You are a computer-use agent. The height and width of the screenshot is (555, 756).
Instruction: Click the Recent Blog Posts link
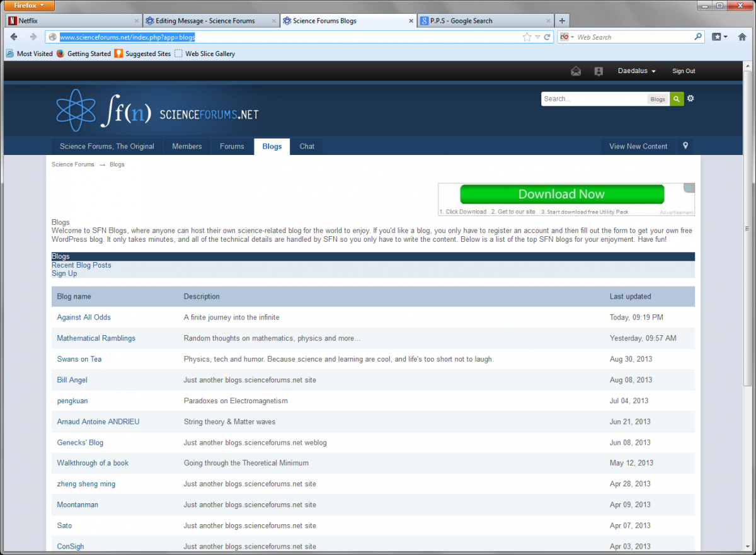pos(81,265)
